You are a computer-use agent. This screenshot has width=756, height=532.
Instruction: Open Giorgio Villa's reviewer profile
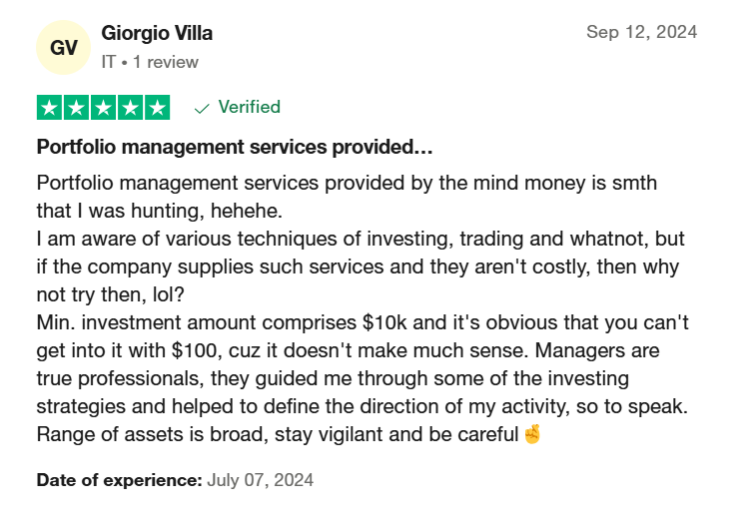click(157, 33)
